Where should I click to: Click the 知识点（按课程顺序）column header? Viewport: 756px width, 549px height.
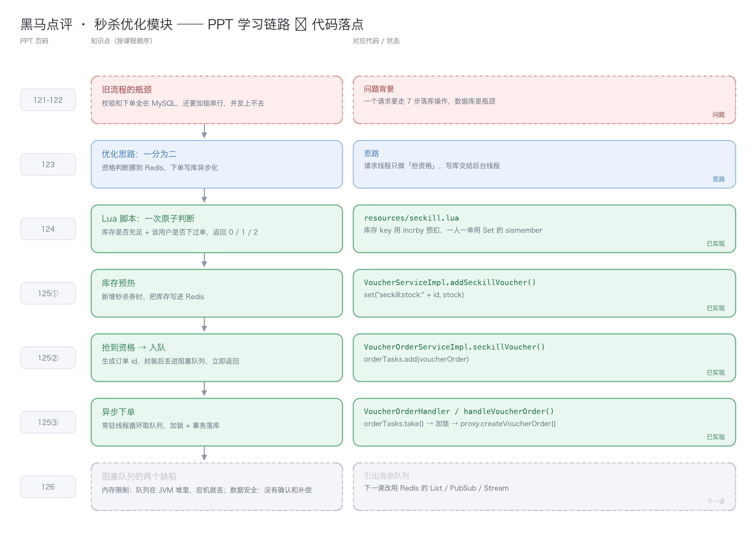click(122, 41)
